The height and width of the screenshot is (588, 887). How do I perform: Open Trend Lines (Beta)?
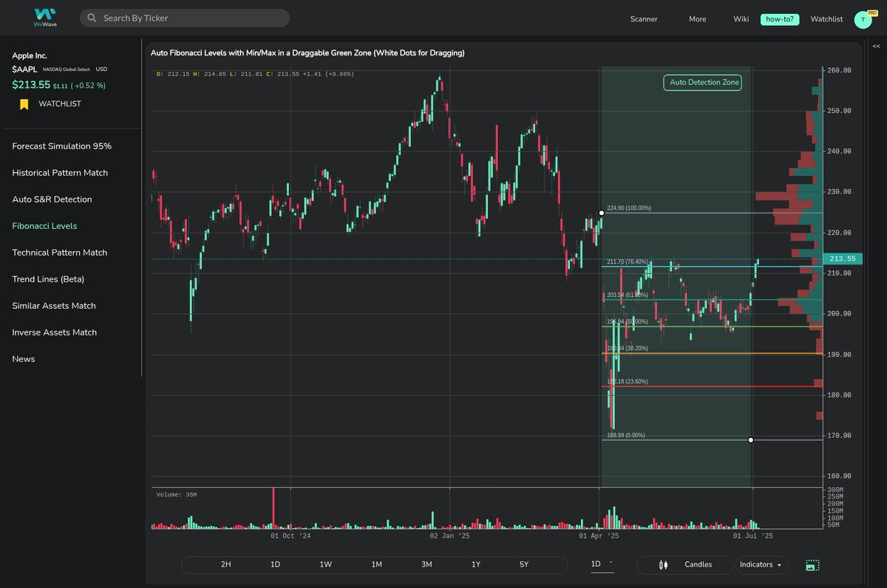click(48, 279)
